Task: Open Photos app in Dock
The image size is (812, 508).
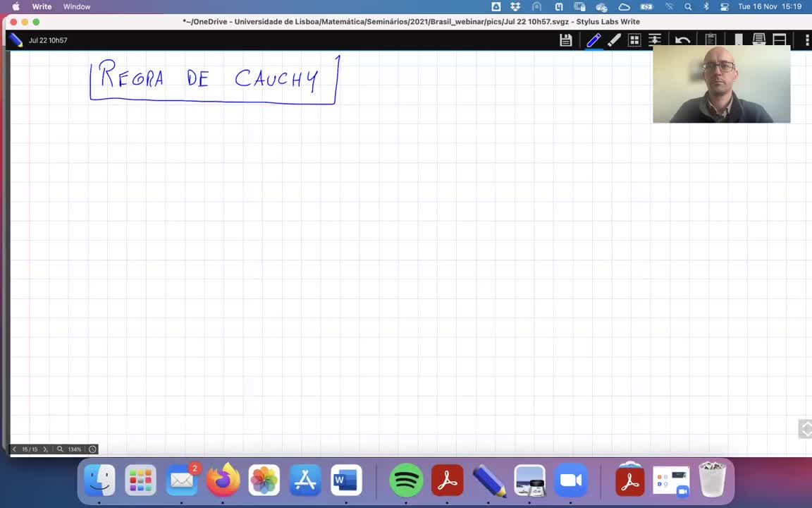Action: [264, 480]
